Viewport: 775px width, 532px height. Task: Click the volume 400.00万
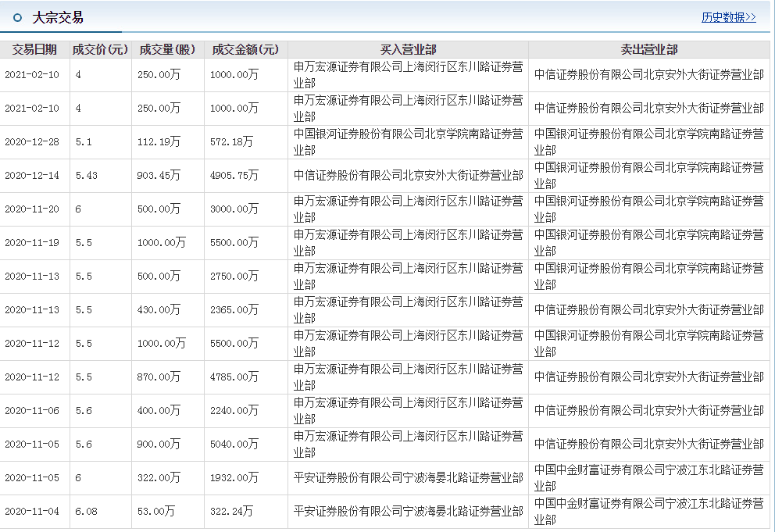159,411
